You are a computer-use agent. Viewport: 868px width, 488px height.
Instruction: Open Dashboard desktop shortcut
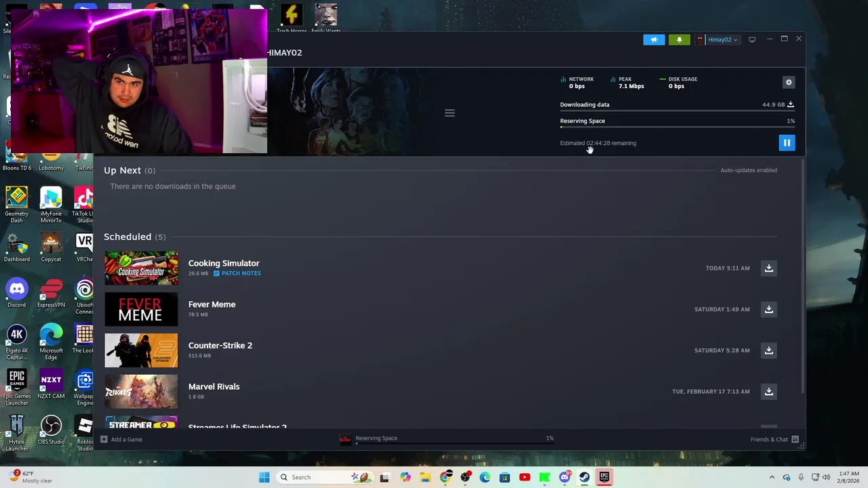coord(16,247)
